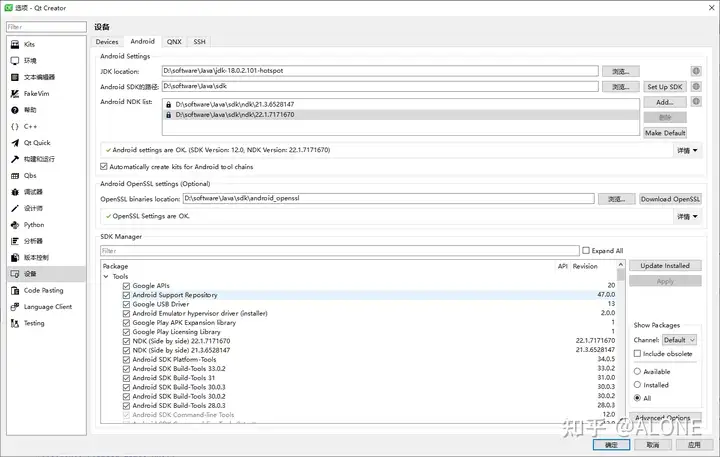Open the Python settings icon
720x457 pixels.
click(x=15, y=225)
